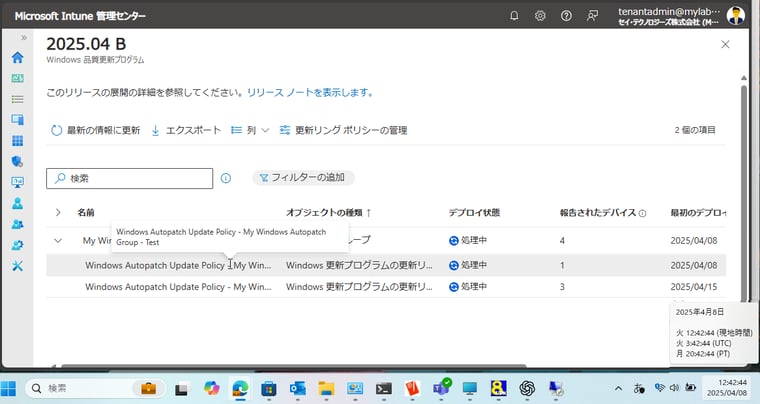Open the Reports monitor icon in the sidebar
This screenshot has width=760, height=404.
(x=17, y=182)
